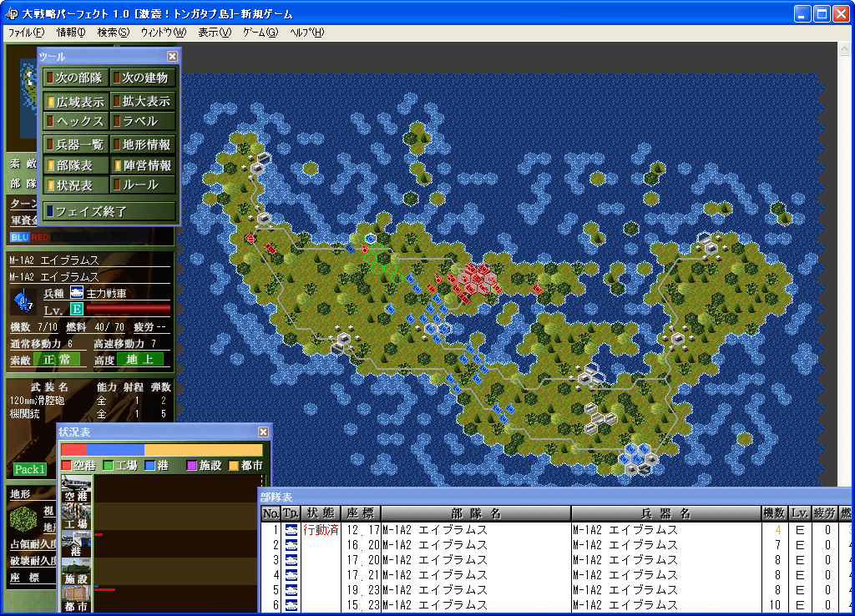Open the ファイル(F) menu
This screenshot has height=616, width=855.
(x=26, y=33)
